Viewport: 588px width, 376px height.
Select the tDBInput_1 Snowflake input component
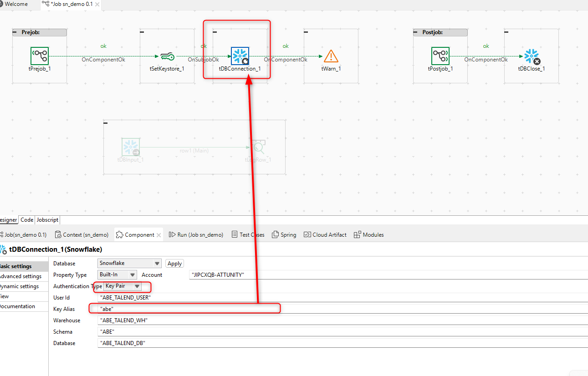pyautogui.click(x=131, y=146)
